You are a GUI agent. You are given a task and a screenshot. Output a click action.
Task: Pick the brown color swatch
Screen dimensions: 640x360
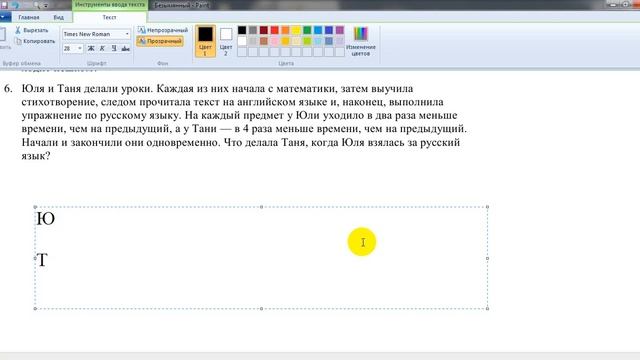click(264, 41)
